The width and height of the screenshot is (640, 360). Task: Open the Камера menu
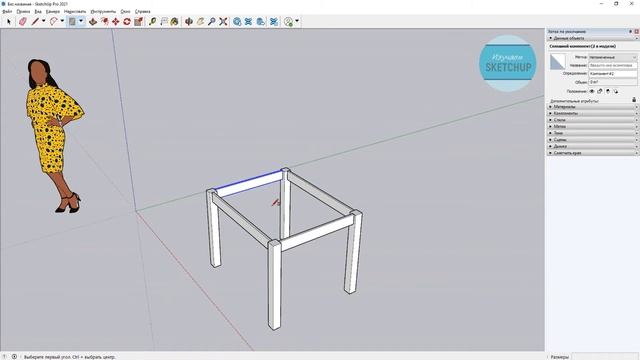pyautogui.click(x=53, y=11)
